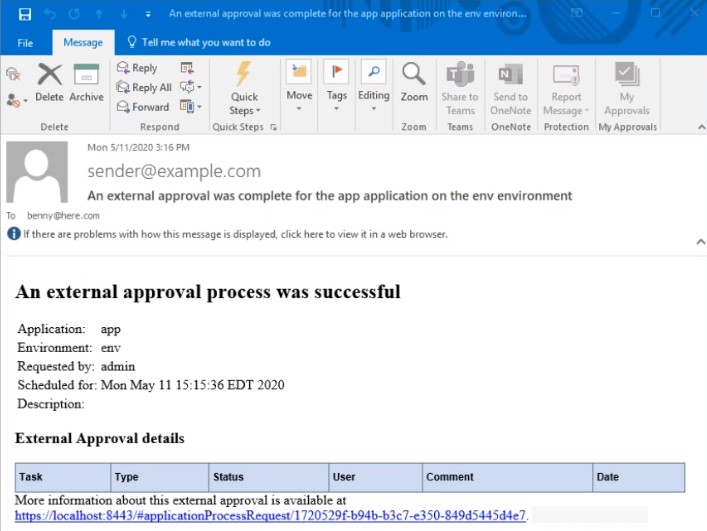The height and width of the screenshot is (531, 707).
Task: Go to next item arrow
Action: pos(124,14)
